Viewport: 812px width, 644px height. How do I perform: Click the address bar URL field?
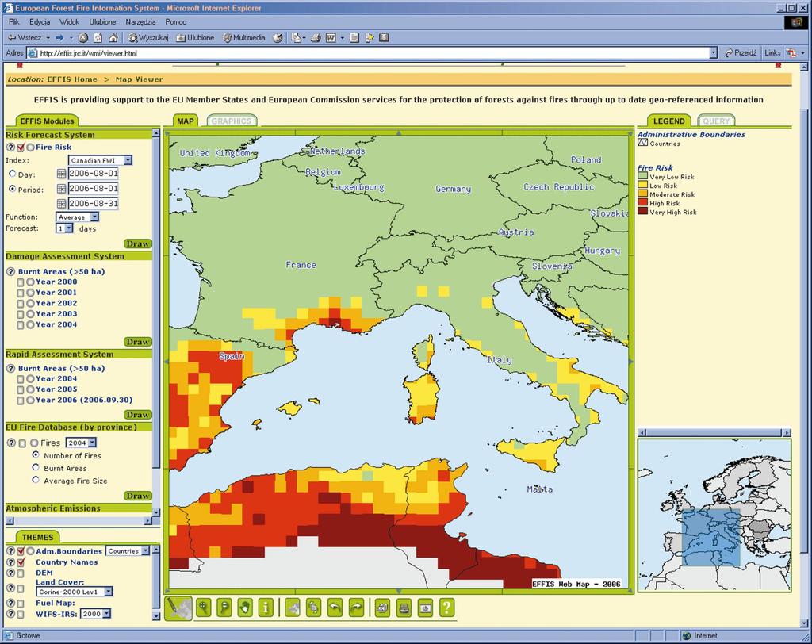[373, 53]
